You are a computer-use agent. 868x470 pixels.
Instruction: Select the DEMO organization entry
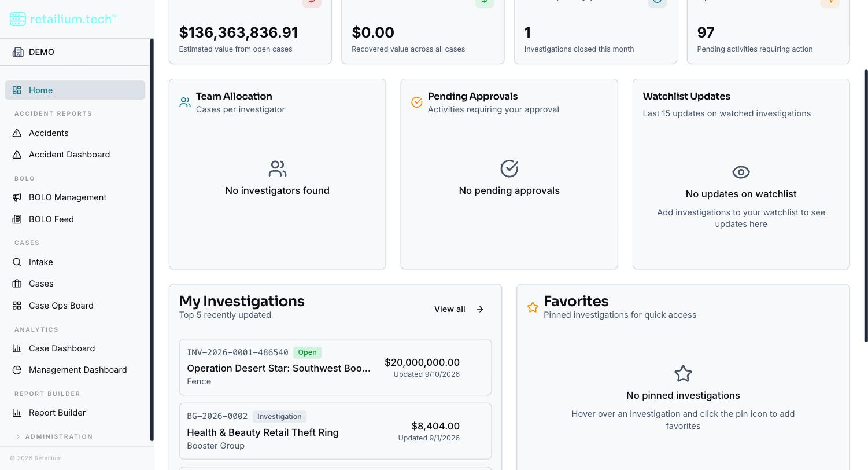click(75, 52)
